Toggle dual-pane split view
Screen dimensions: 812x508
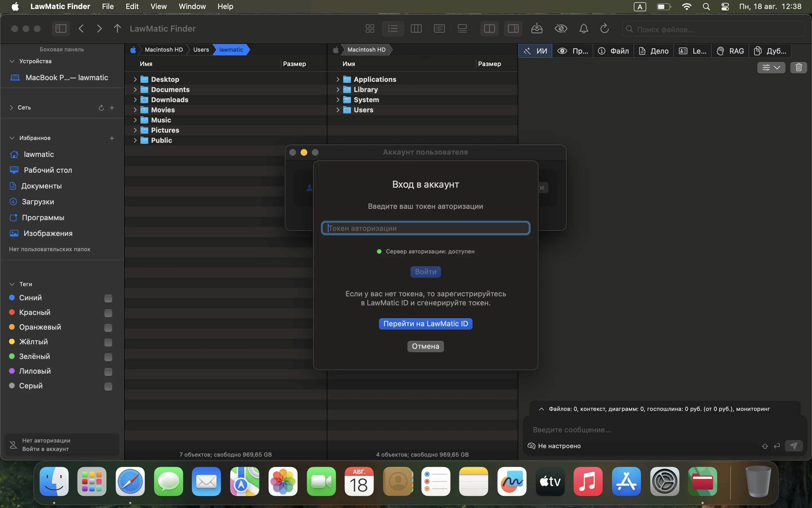489,29
